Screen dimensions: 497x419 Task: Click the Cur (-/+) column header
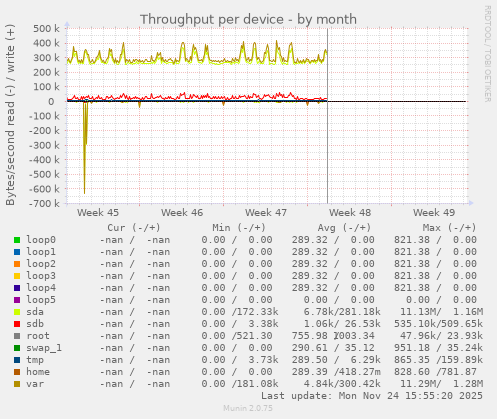pyautogui.click(x=134, y=228)
